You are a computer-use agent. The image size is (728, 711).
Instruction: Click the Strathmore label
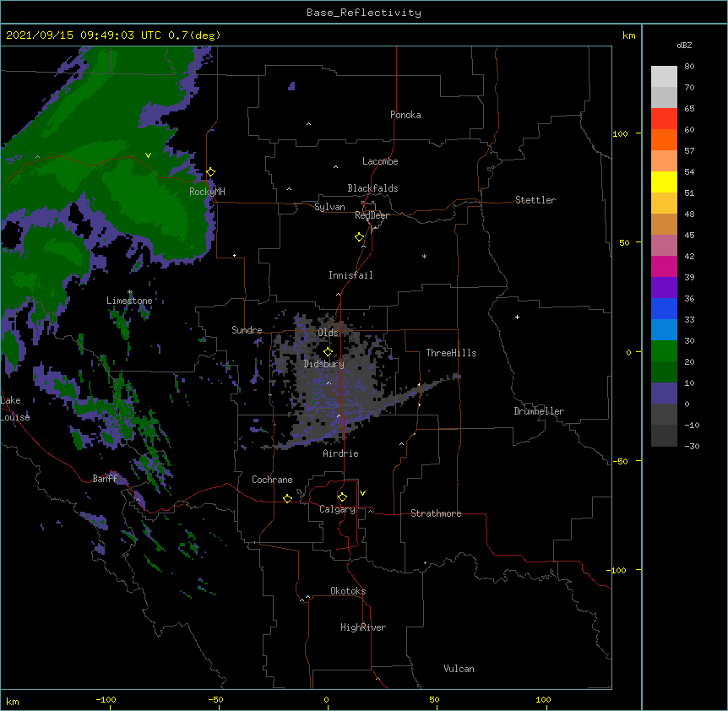(x=436, y=513)
